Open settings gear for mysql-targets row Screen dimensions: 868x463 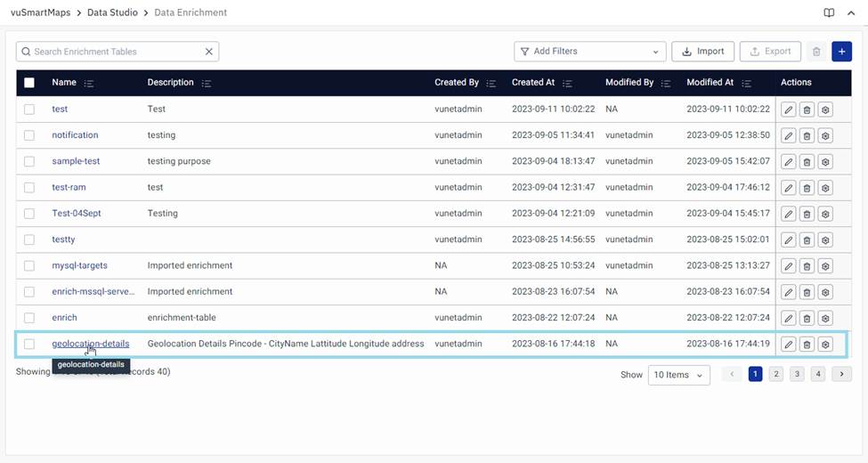tap(825, 266)
